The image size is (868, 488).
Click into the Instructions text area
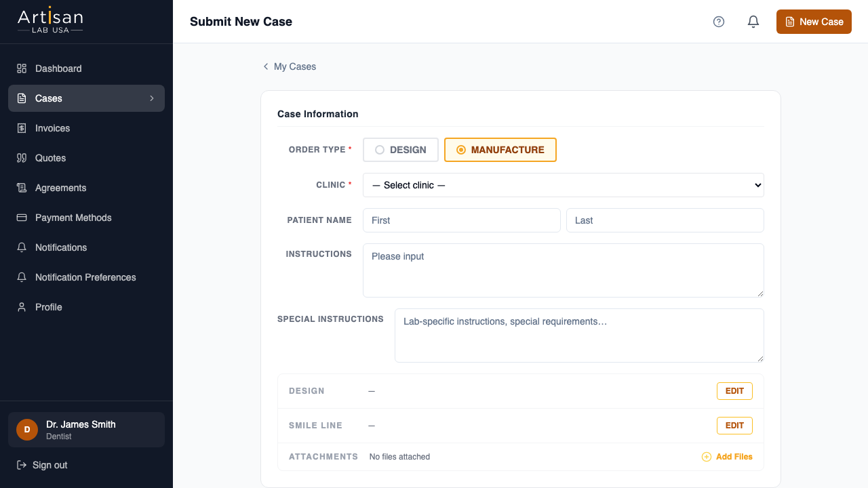pyautogui.click(x=564, y=270)
